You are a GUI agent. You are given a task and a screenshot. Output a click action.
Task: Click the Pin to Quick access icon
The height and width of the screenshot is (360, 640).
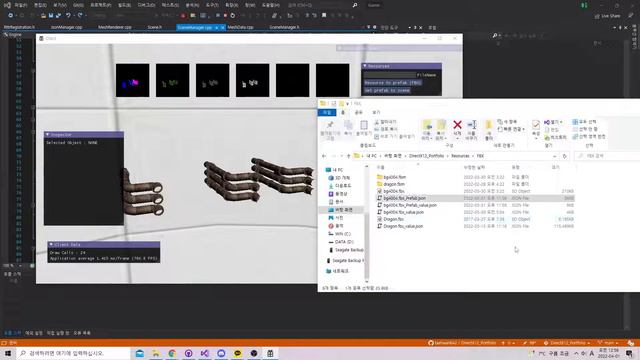click(330, 124)
